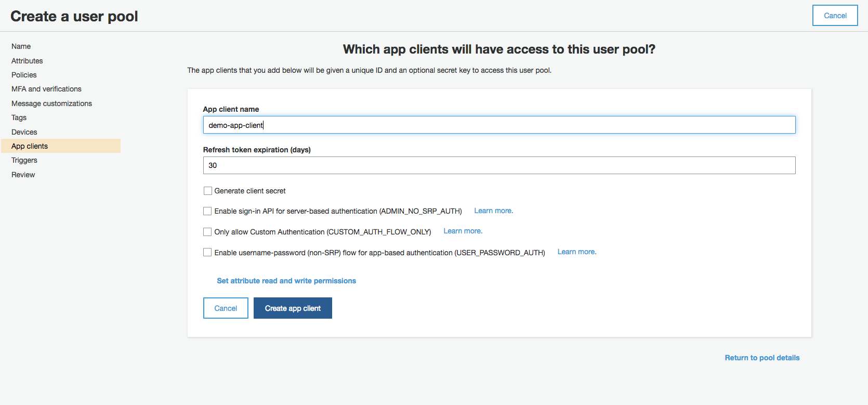
Task: Open the Policies step in sidebar
Action: [x=24, y=75]
